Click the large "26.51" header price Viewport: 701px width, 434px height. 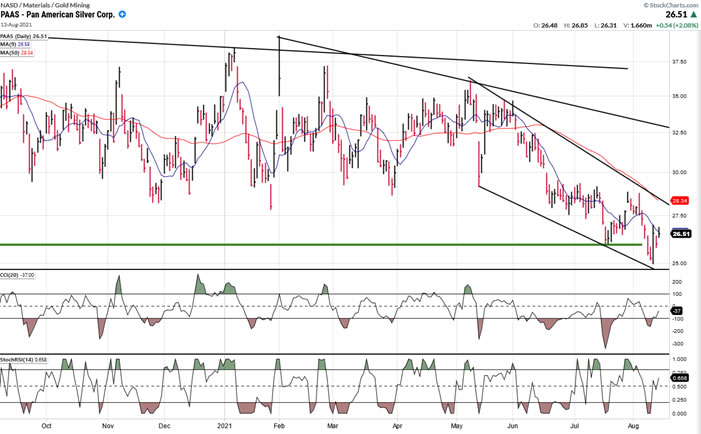click(676, 14)
